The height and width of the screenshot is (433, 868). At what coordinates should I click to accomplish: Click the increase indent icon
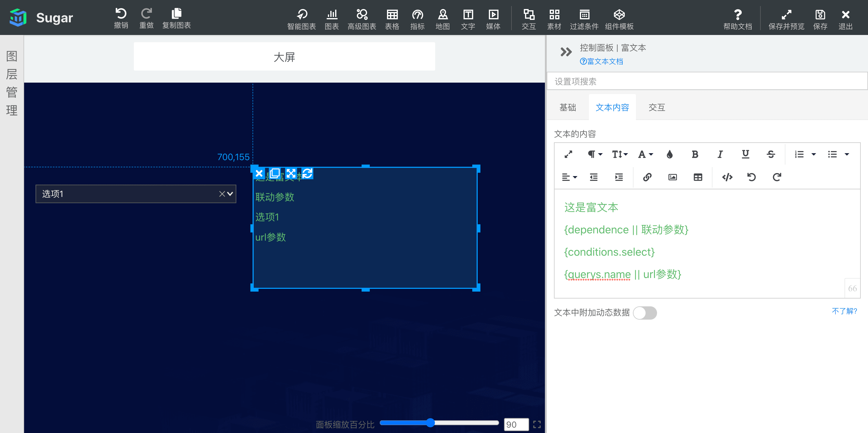point(619,177)
